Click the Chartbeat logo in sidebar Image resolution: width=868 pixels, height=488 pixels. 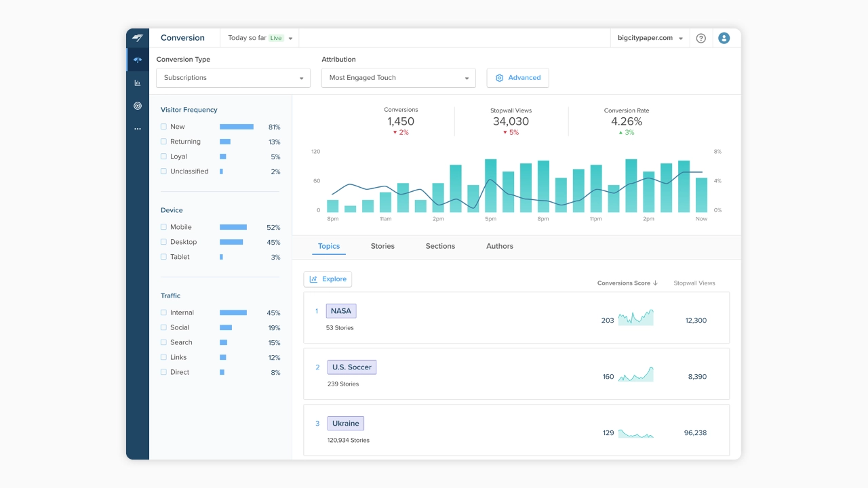(138, 38)
